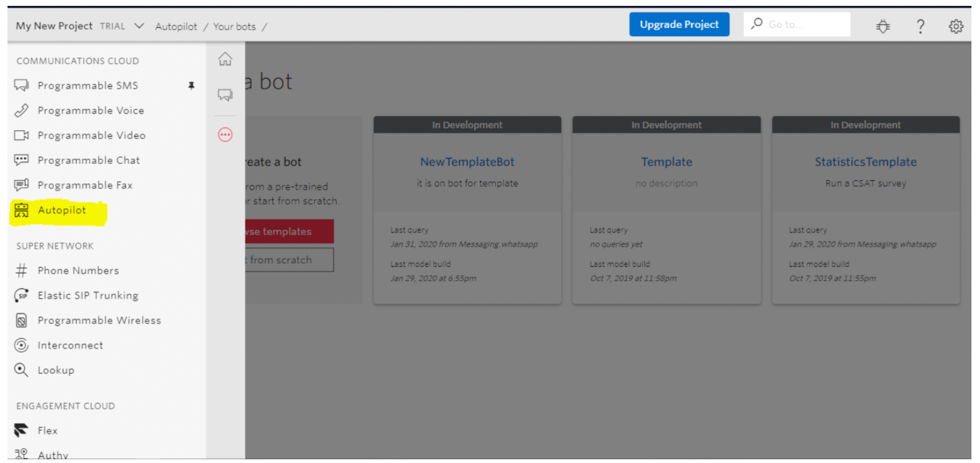Go to console home via house icon
This screenshot has height=463, width=980.
pyautogui.click(x=225, y=59)
